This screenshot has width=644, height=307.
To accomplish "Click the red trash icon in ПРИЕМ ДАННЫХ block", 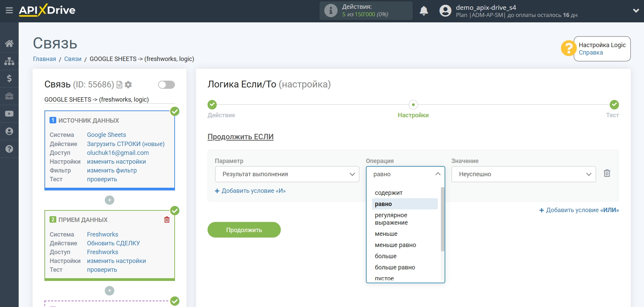I will click(167, 220).
